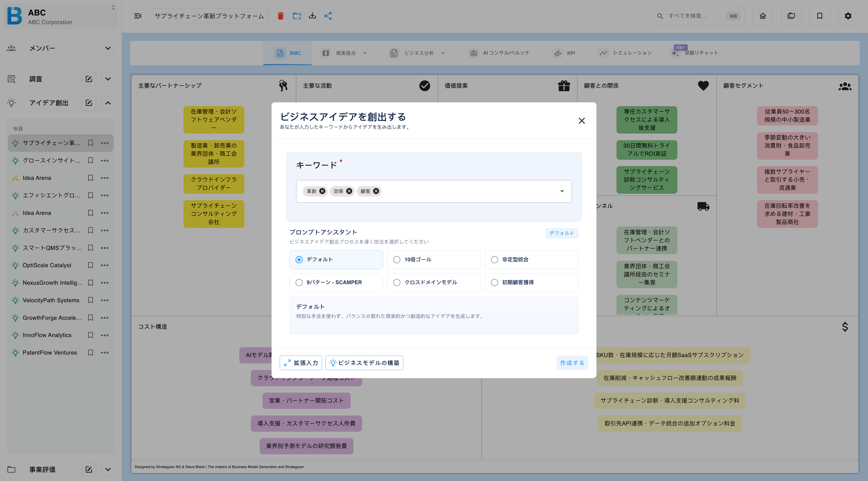Collapse sidebar with the menu toggle icon

[138, 16]
